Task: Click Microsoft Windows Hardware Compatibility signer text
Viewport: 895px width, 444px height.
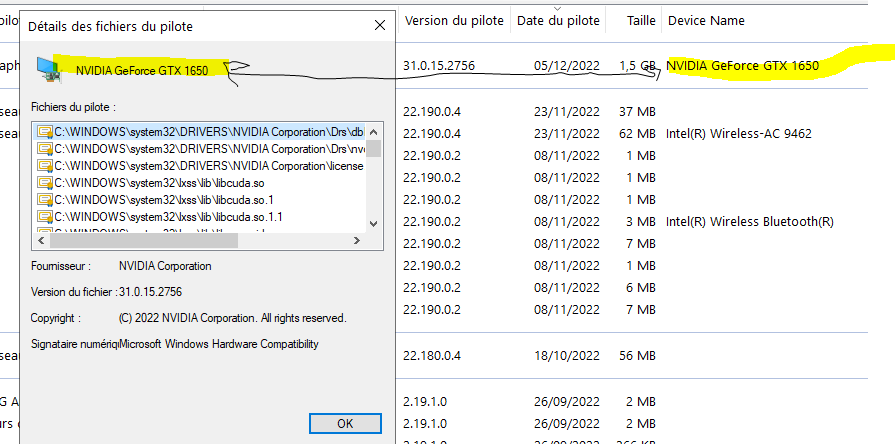Action: pyautogui.click(x=219, y=344)
